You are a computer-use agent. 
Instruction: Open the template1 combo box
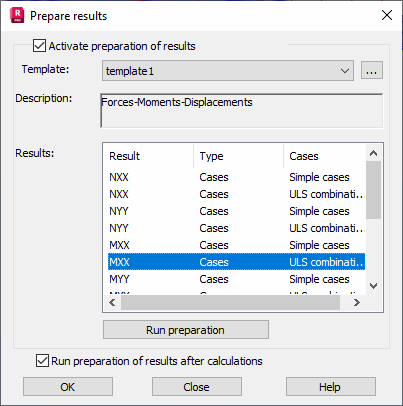(228, 71)
